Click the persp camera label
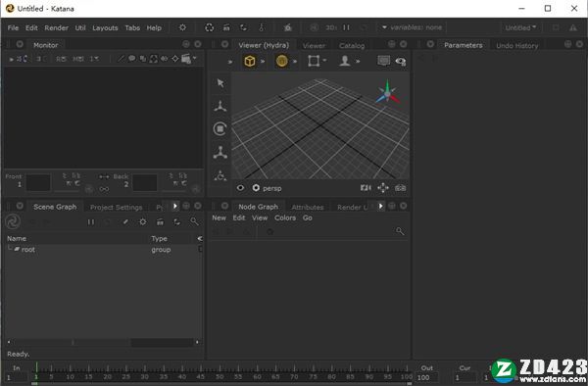The image size is (588, 386). [271, 188]
